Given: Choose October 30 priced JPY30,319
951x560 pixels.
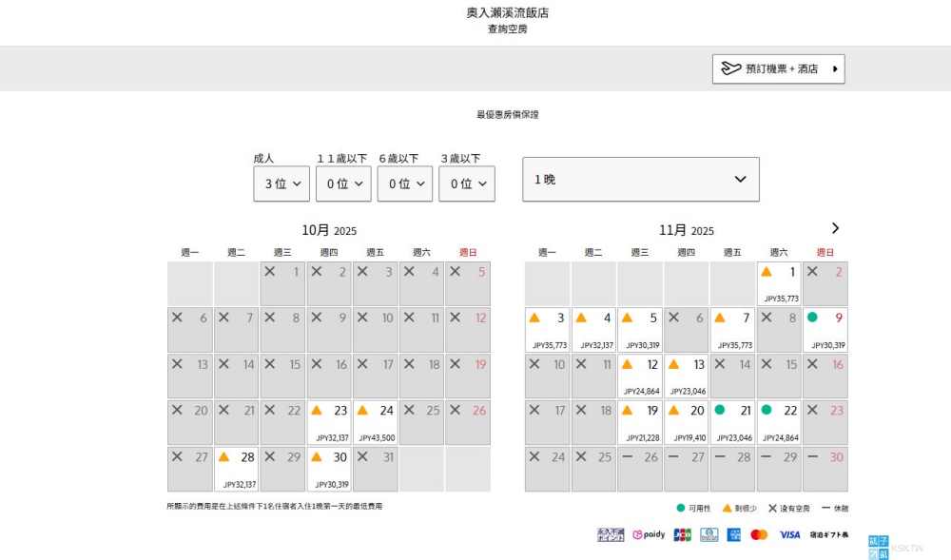Looking at the screenshot, I should [329, 469].
